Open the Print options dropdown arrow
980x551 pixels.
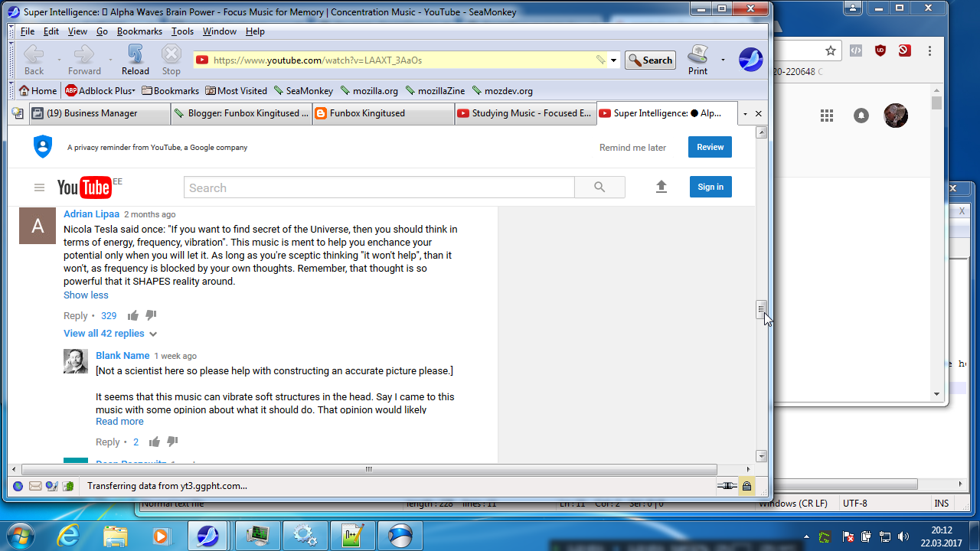(723, 60)
